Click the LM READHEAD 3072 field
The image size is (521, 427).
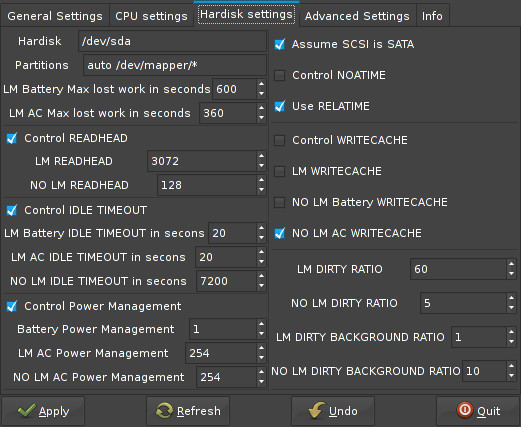click(x=202, y=161)
